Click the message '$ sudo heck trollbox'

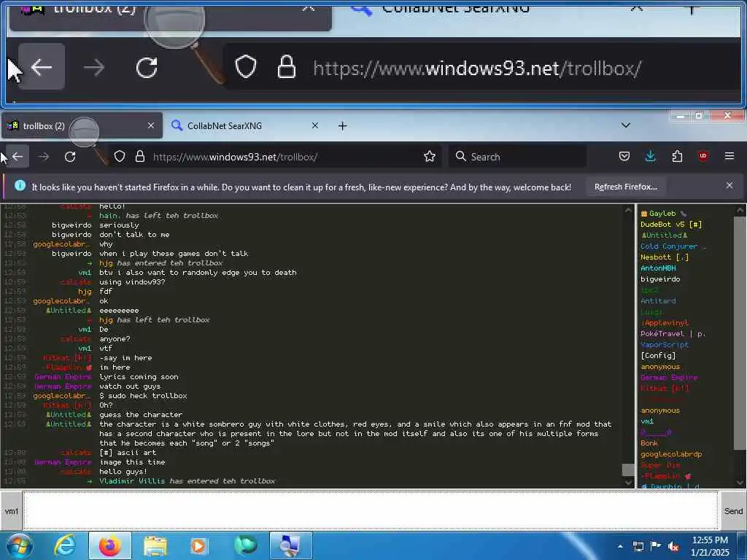tap(143, 396)
